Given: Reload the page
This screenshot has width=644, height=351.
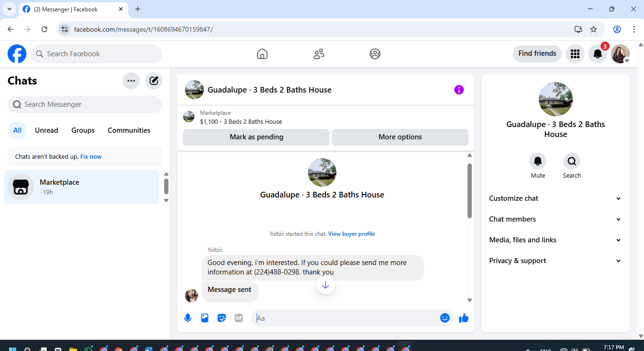Looking at the screenshot, I should [44, 29].
